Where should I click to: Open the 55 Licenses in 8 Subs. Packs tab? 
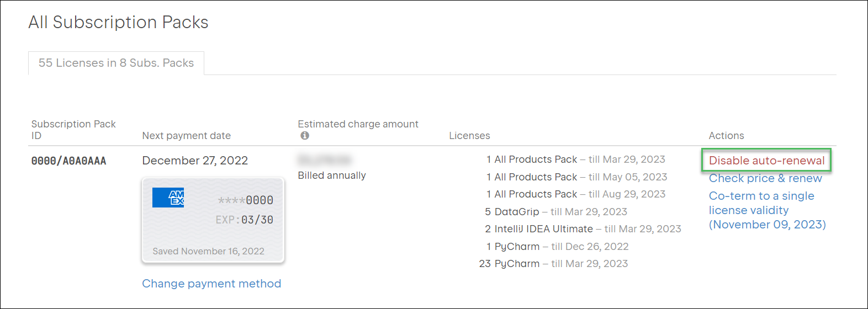(x=116, y=63)
